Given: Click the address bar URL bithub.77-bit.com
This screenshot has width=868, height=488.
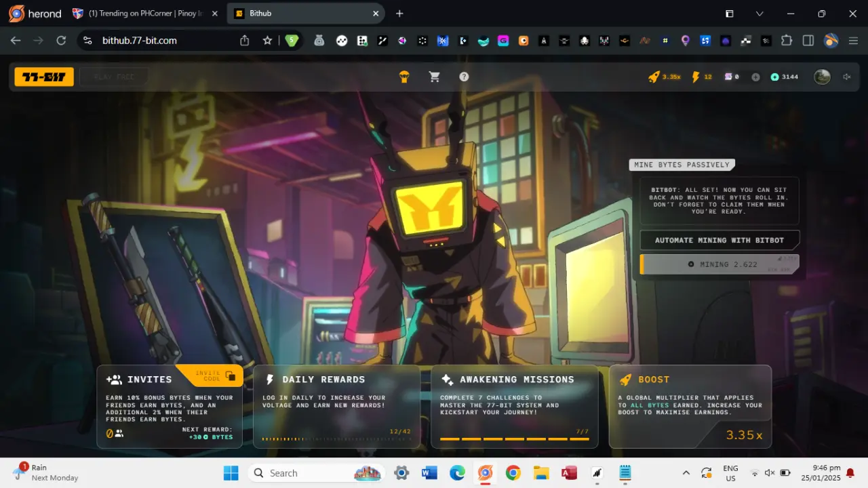Looking at the screenshot, I should pyautogui.click(x=140, y=41).
